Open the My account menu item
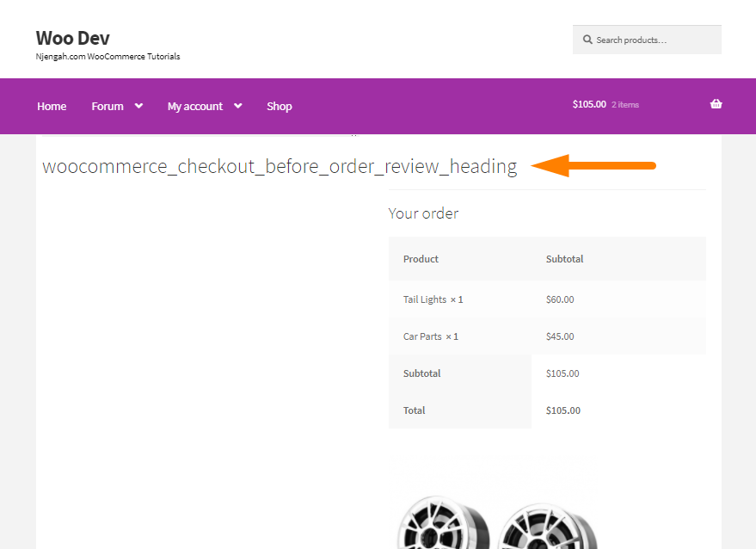 [x=195, y=106]
